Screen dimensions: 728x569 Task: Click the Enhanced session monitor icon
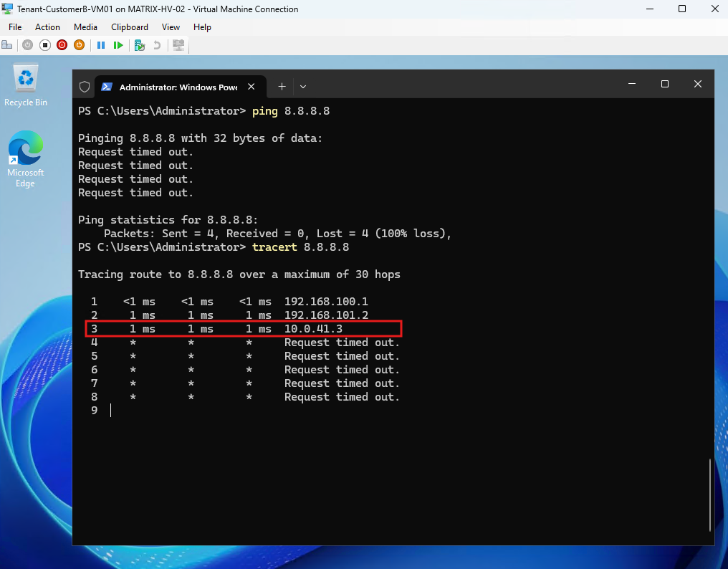178,45
